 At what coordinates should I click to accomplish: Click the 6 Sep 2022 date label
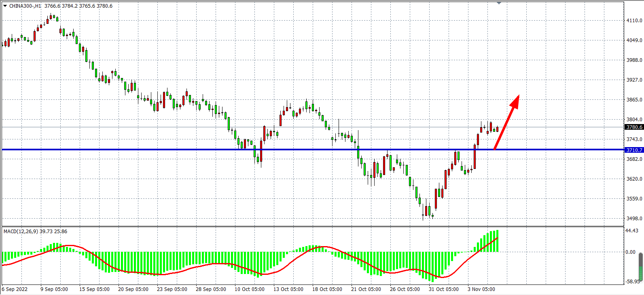(x=15, y=289)
